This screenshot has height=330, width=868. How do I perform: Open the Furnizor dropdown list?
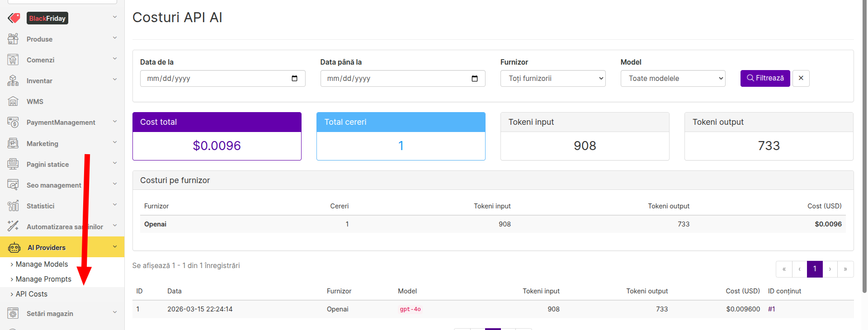click(x=552, y=78)
